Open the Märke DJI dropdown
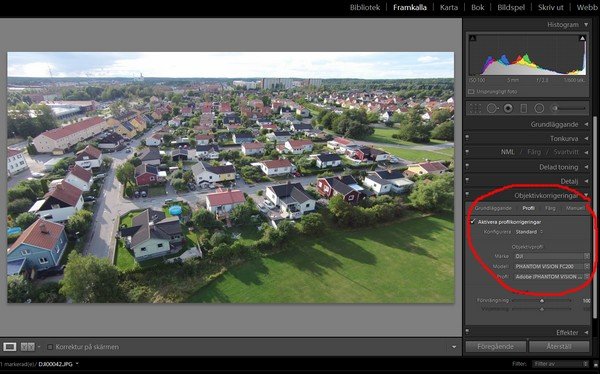600x374 pixels. 551,256
